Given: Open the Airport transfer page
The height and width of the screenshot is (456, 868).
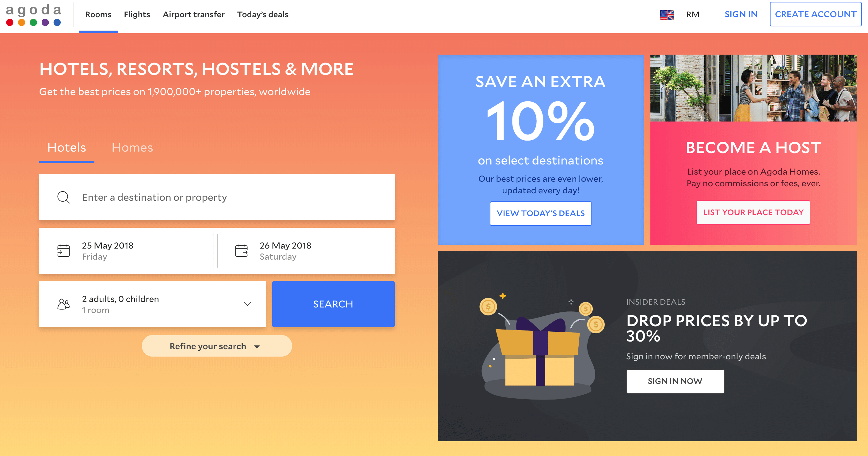Looking at the screenshot, I should point(193,14).
